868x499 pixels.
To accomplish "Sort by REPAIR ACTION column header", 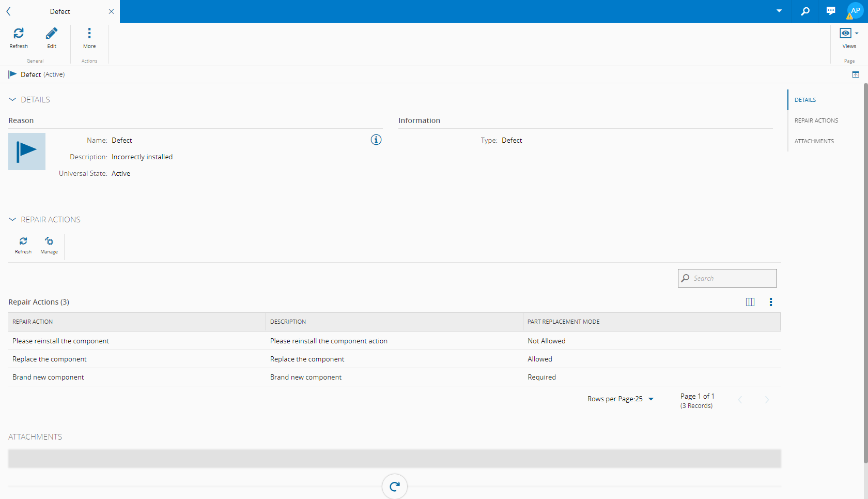I will click(x=137, y=322).
